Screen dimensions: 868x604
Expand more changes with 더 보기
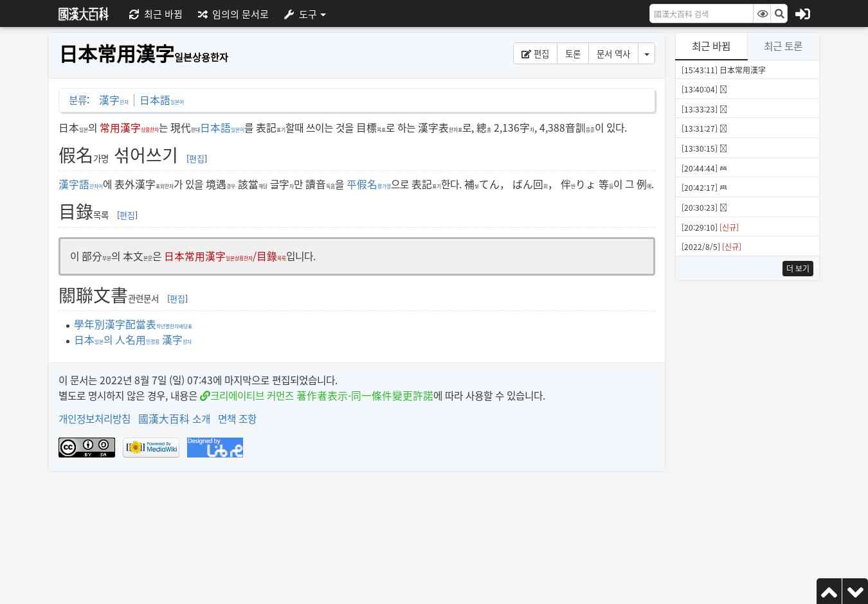pos(797,268)
